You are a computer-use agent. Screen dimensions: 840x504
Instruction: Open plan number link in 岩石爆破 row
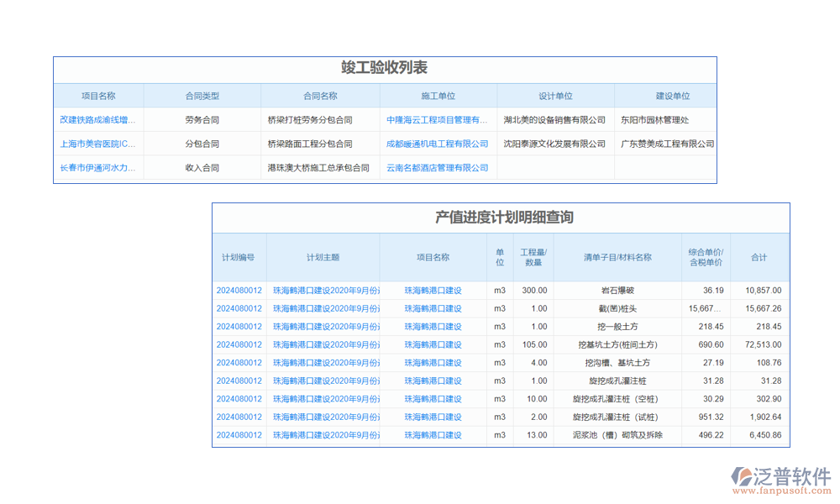pyautogui.click(x=239, y=291)
